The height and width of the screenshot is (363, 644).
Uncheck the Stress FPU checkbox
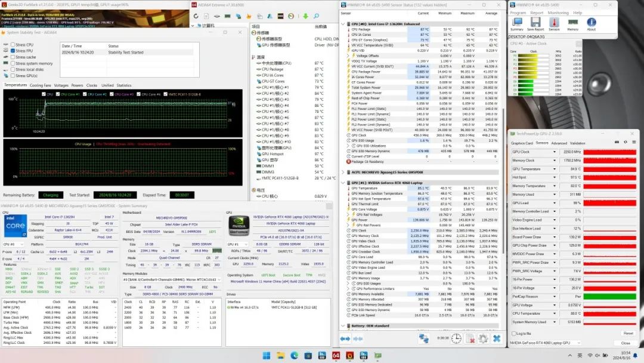(x=13, y=51)
